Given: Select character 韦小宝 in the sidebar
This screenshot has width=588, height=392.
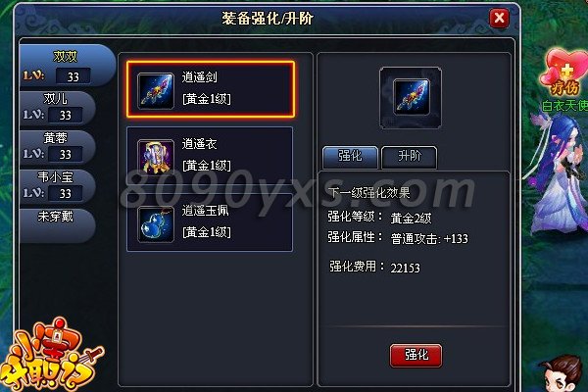Looking at the screenshot, I should pyautogui.click(x=56, y=186).
